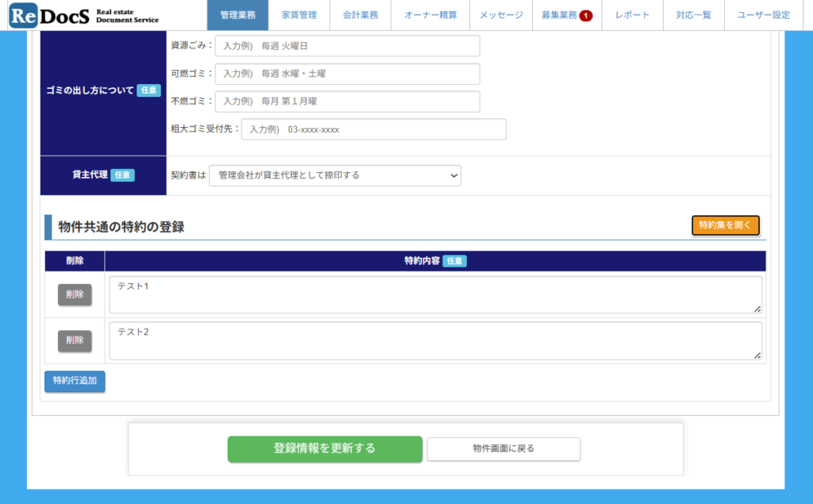The image size is (813, 504).
Task: Open 募集業務 tab with notification badge
Action: [566, 15]
